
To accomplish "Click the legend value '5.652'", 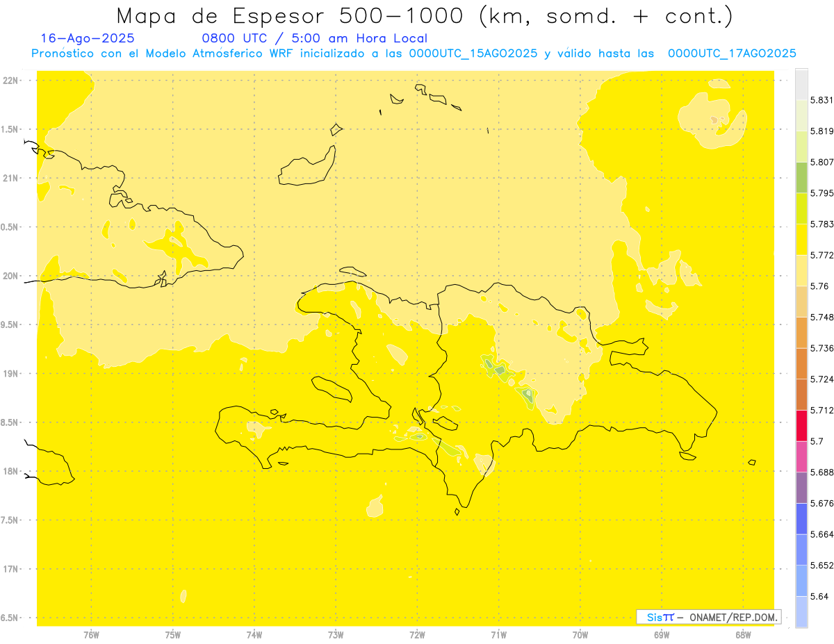I will 822,565.
